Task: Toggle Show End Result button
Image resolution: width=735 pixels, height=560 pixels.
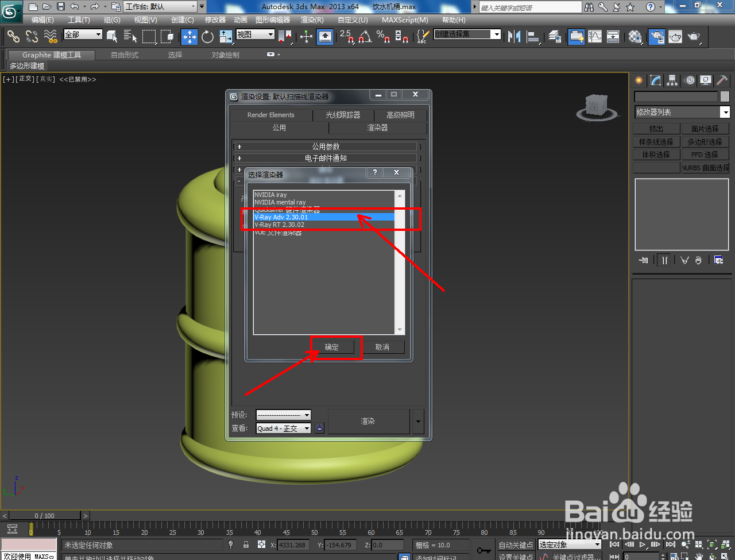Action: click(x=664, y=260)
